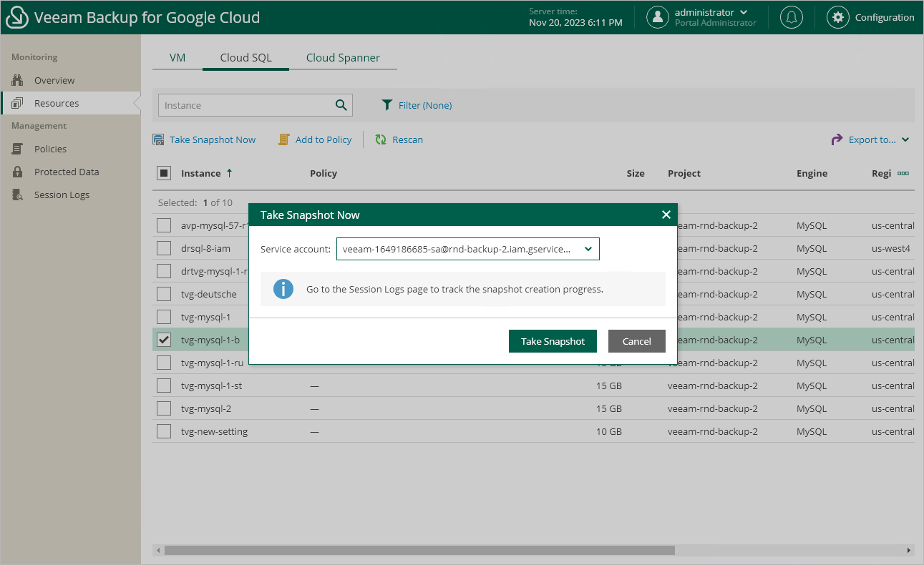
Task: Click the Rescan link
Action: (x=408, y=139)
